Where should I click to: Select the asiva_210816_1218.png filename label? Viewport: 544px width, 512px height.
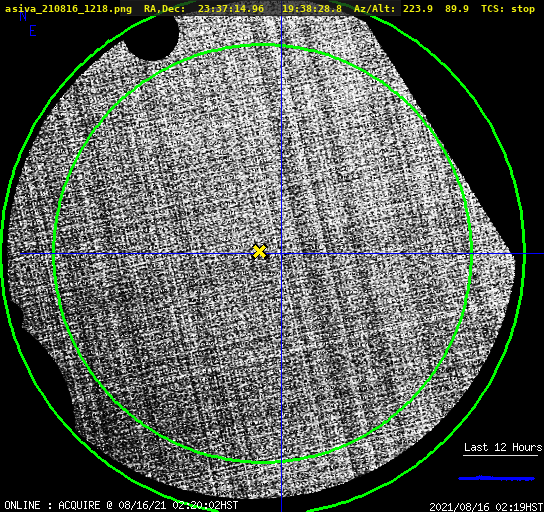click(x=68, y=9)
